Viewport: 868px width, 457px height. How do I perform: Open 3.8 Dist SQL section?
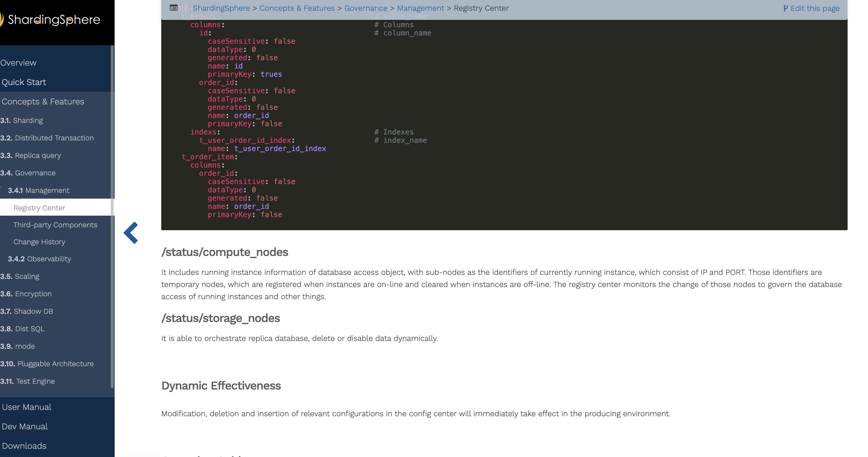pos(23,329)
